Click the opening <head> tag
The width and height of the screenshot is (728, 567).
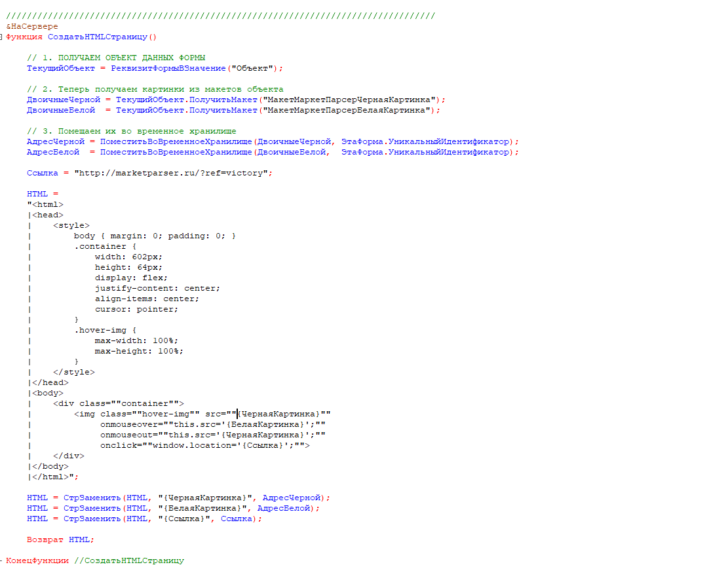click(x=48, y=215)
